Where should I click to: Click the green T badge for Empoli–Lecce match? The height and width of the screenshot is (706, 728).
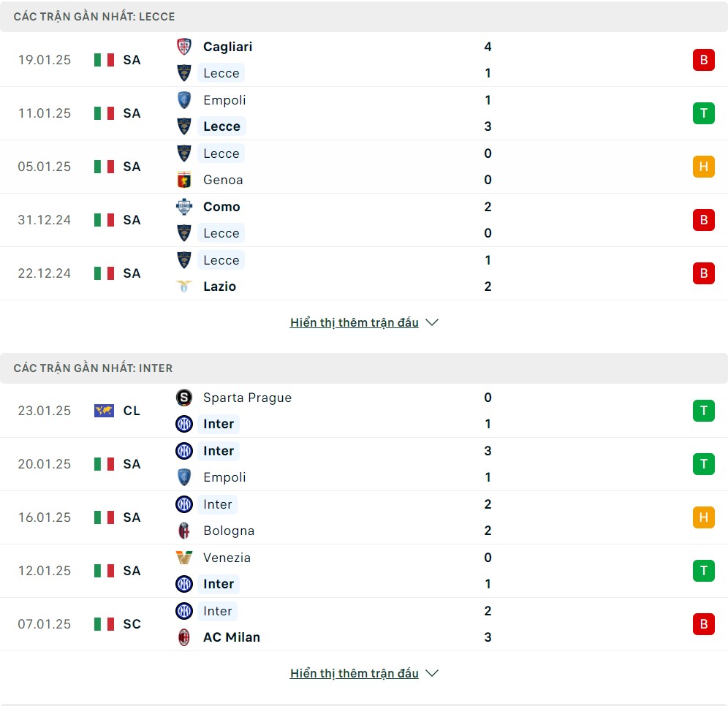coord(703,113)
